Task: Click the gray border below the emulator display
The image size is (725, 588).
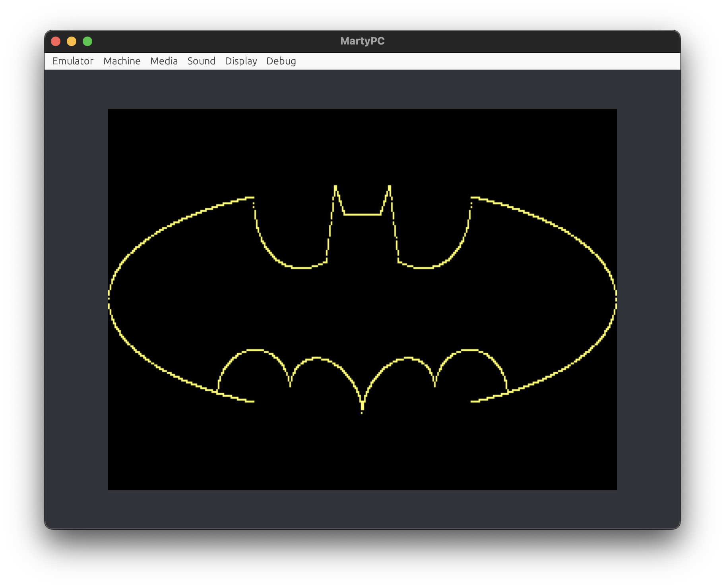Action: coord(362,509)
